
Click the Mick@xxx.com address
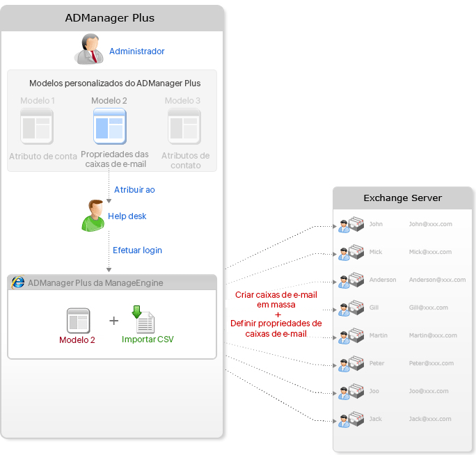pos(430,252)
